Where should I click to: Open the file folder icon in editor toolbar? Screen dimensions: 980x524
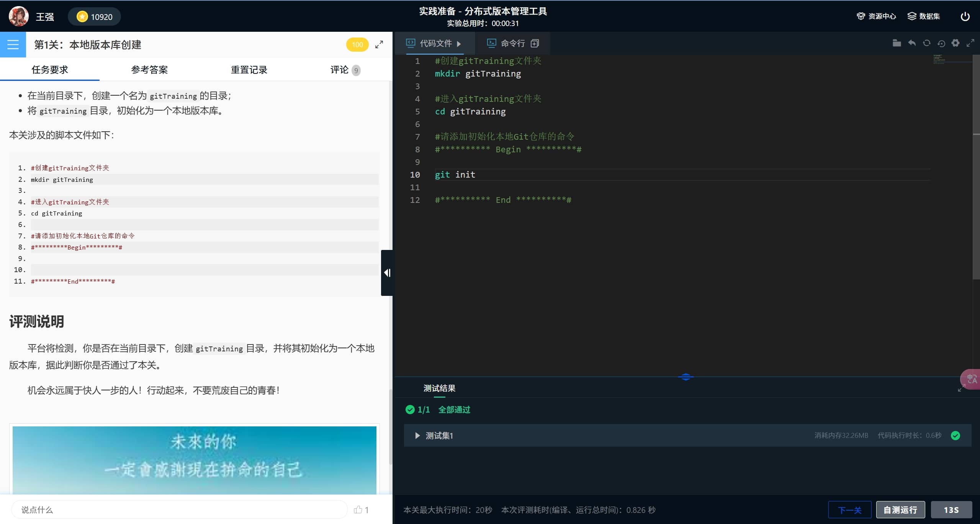click(x=897, y=43)
